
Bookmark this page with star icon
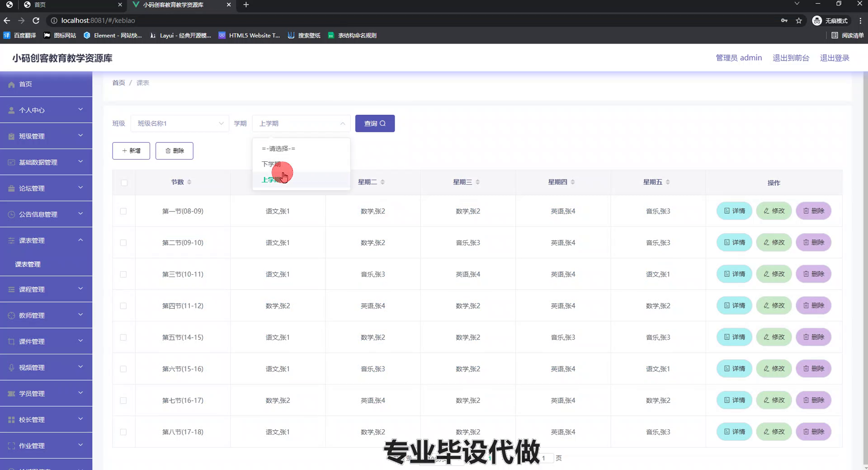coord(799,20)
